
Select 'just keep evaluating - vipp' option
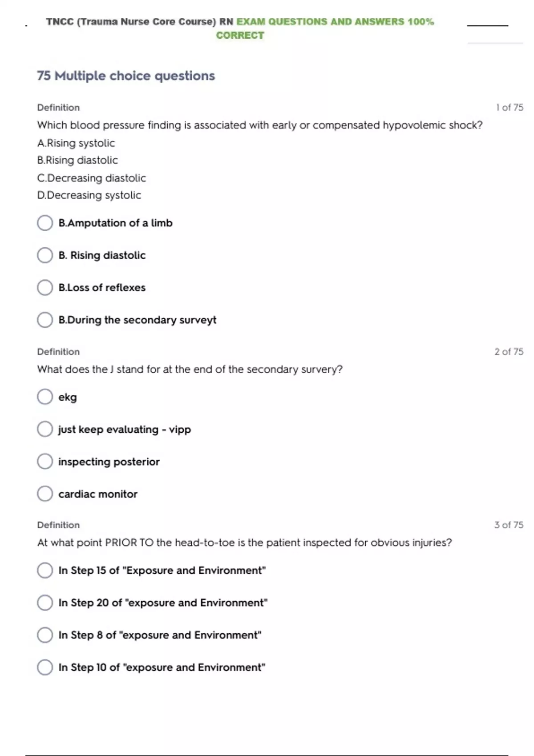pos(45,429)
